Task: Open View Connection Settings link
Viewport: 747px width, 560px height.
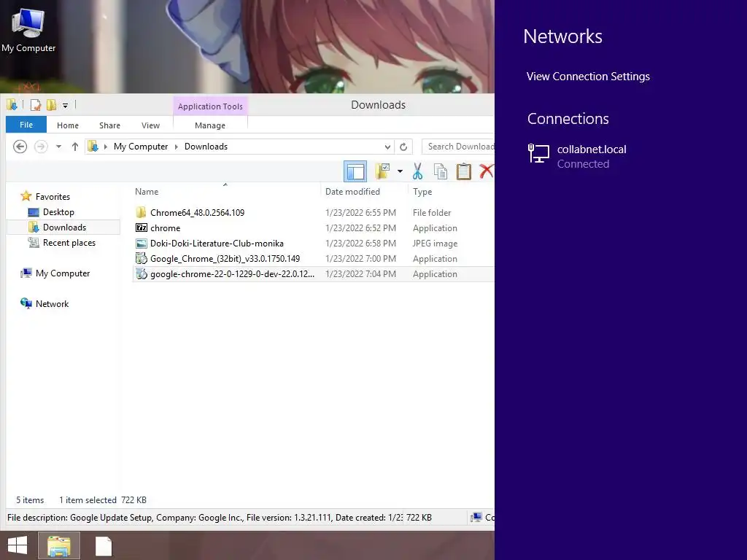Action: click(x=588, y=76)
